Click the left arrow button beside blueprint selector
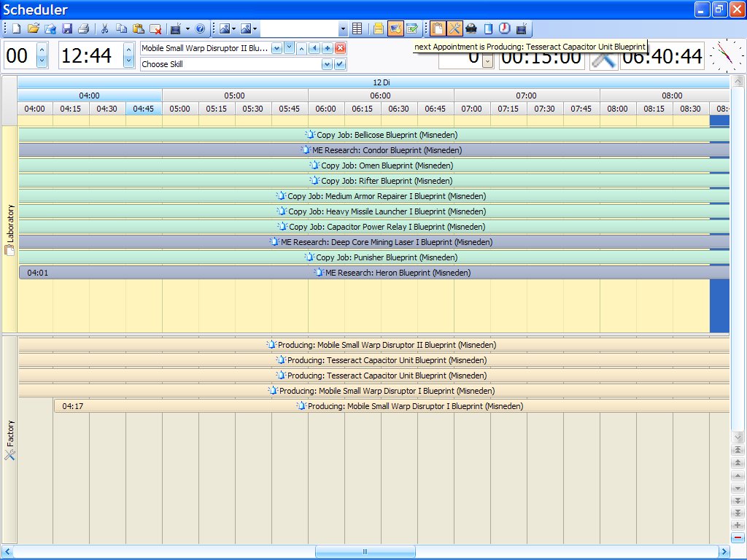 click(x=314, y=48)
